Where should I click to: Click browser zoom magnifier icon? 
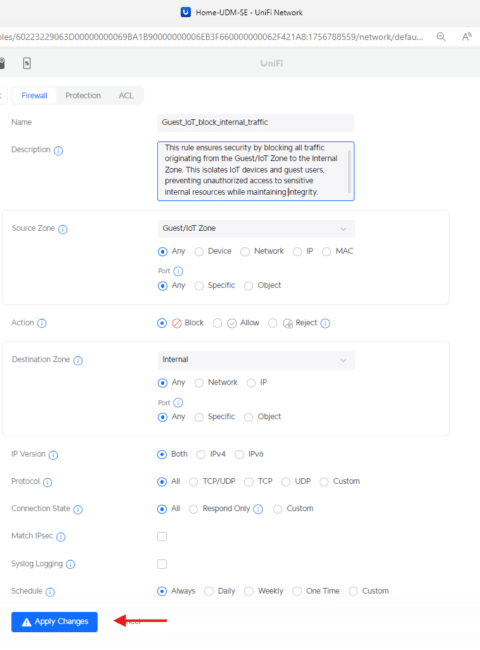(x=441, y=37)
